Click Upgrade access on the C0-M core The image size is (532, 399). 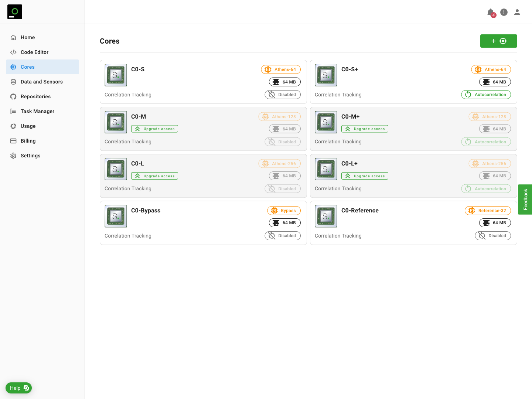pos(154,129)
